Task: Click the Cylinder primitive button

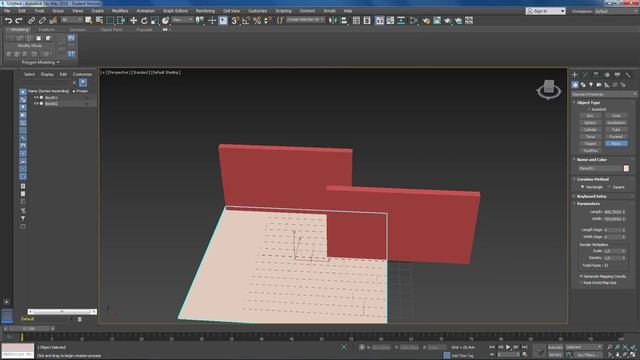Action: pyautogui.click(x=590, y=130)
